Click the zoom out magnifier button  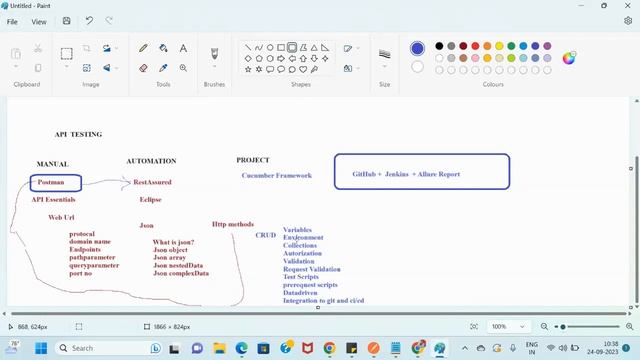tap(544, 327)
